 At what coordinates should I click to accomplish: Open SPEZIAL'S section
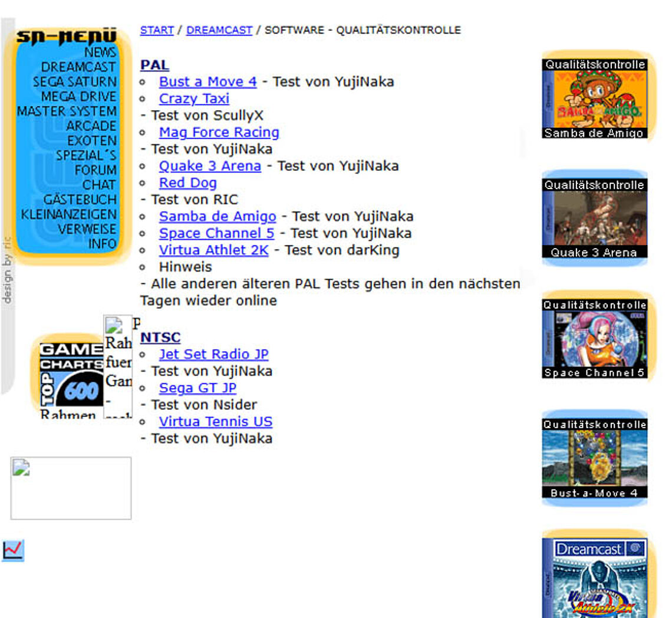[86, 156]
